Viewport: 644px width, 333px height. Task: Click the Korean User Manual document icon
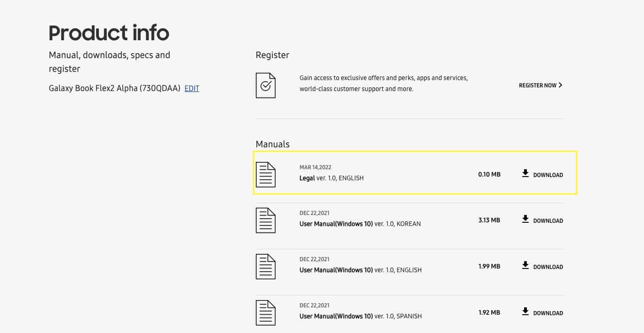pos(265,220)
